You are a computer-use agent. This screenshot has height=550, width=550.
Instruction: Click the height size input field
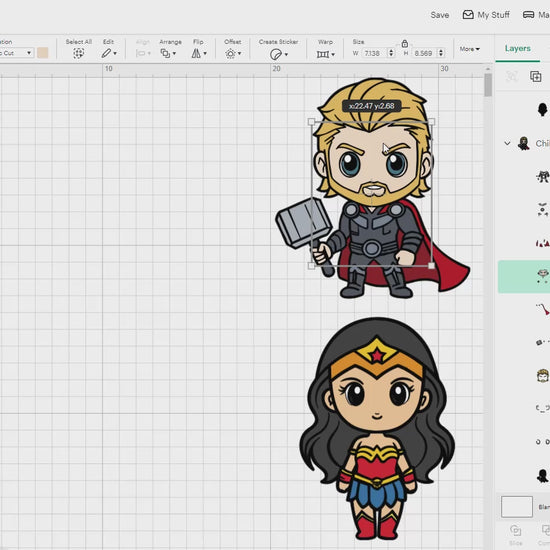tap(424, 53)
